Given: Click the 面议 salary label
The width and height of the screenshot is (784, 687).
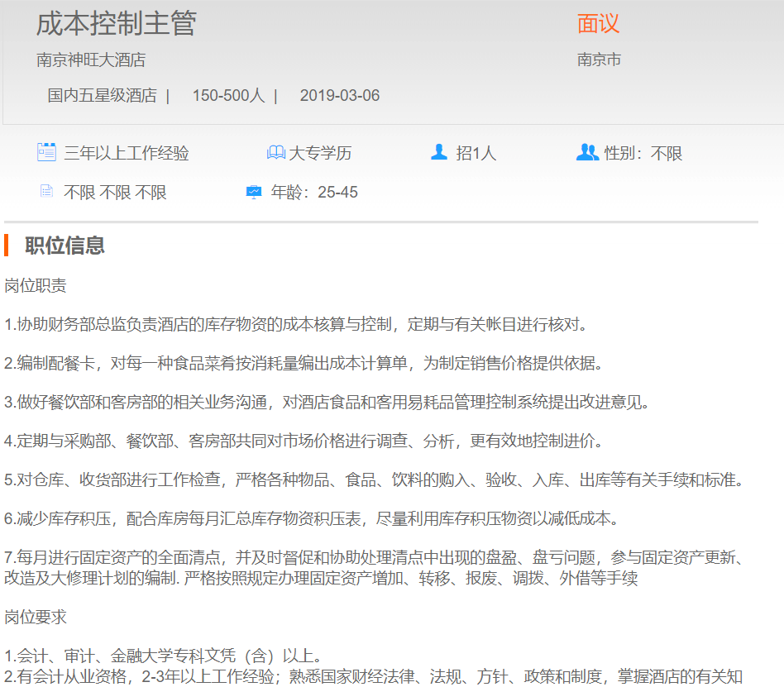Looking at the screenshot, I should tap(598, 24).
